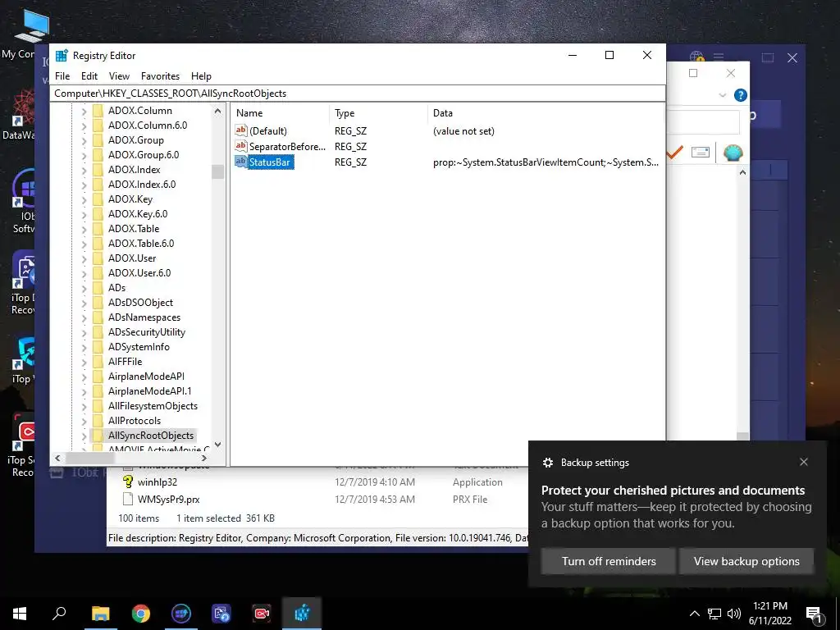The width and height of the screenshot is (840, 630).
Task: Expand the ADOX.User key
Action: pyautogui.click(x=84, y=259)
